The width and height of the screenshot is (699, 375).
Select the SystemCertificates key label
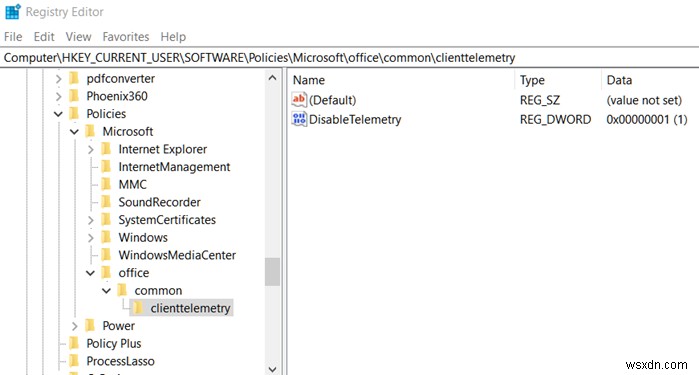167,220
